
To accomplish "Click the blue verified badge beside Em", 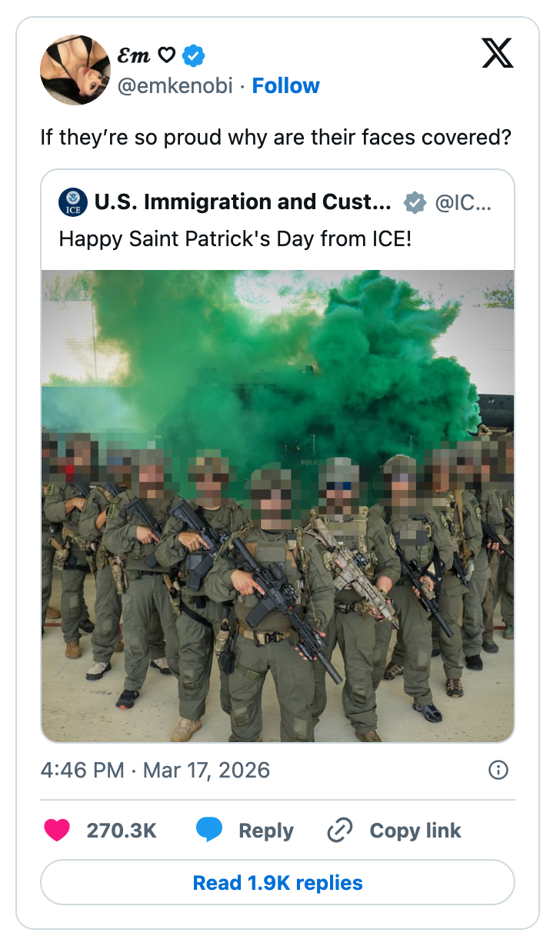I will click(x=195, y=55).
